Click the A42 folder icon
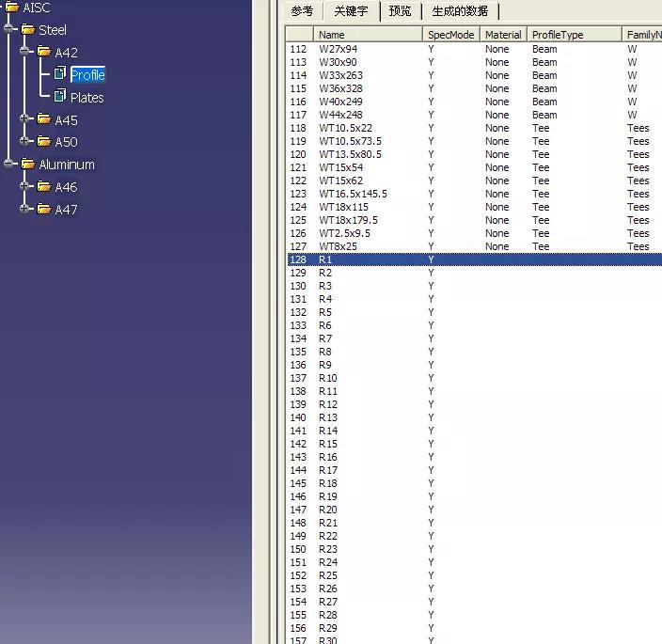Screen dimensions: 662x644 click(x=44, y=52)
